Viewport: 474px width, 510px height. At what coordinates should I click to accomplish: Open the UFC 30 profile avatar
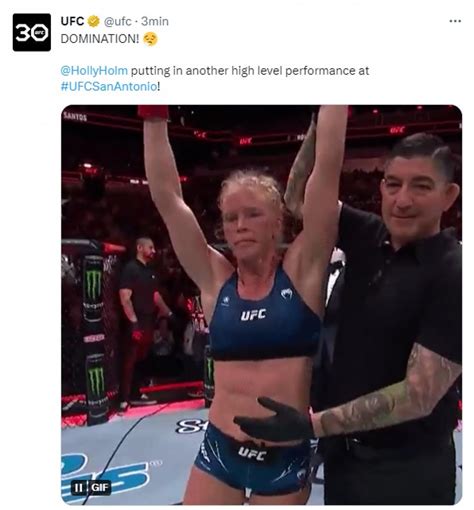point(32,32)
